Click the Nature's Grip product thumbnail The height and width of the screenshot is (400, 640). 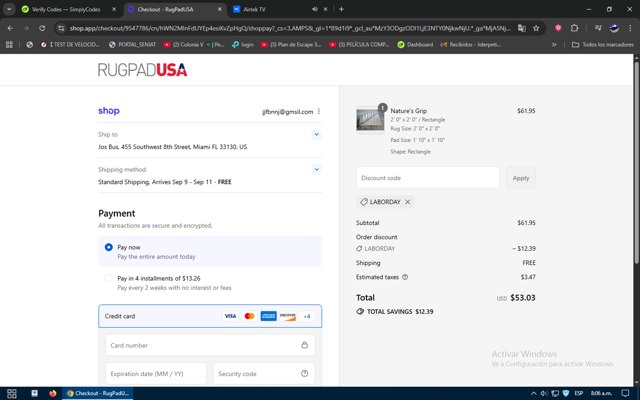[x=370, y=120]
